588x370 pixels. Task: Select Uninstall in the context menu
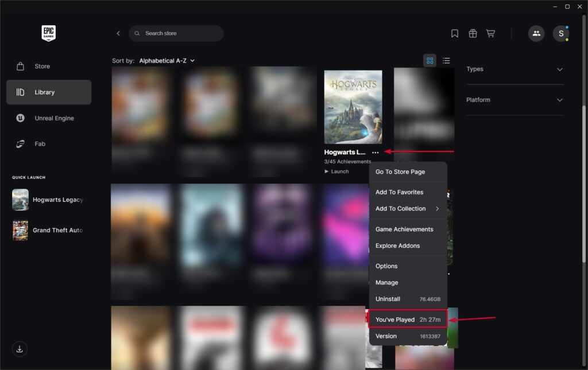[x=388, y=299]
